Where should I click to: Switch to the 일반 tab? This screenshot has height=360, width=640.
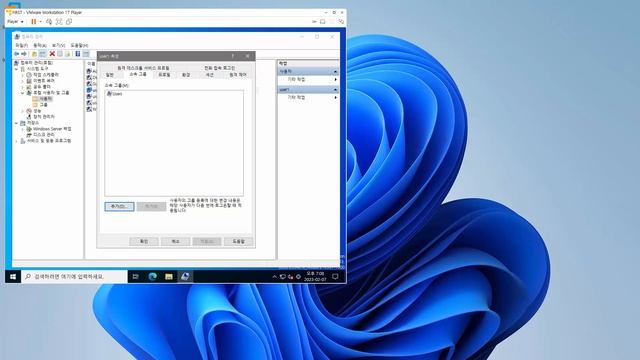pos(110,75)
